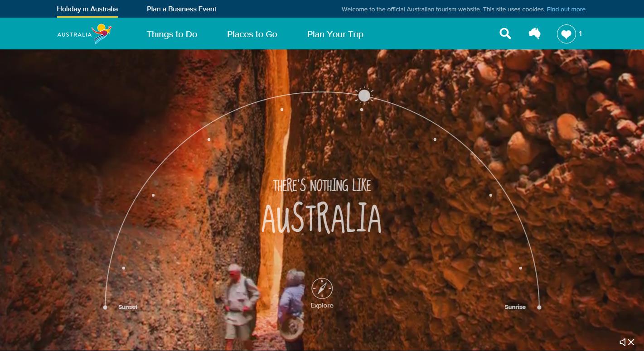644x351 pixels.
Task: Click the Explore compass icon
Action: point(322,288)
